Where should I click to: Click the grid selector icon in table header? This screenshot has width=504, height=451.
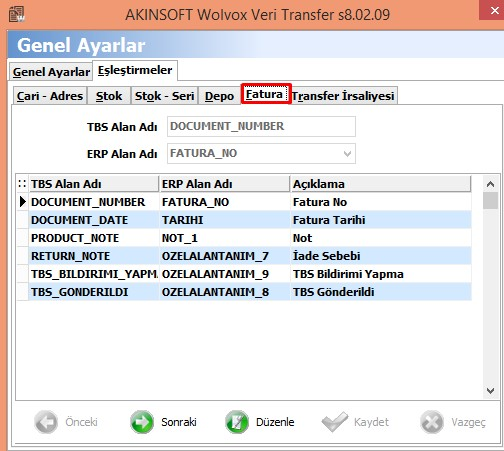pyautogui.click(x=22, y=183)
